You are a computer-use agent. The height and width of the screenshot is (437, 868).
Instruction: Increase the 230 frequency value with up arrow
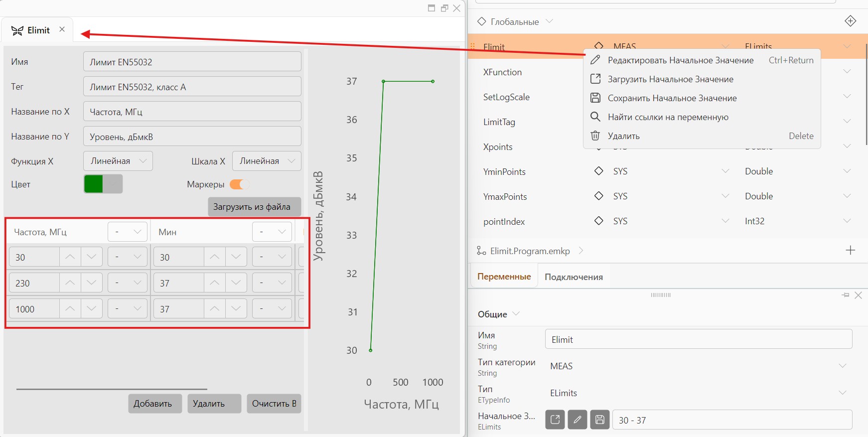(70, 283)
